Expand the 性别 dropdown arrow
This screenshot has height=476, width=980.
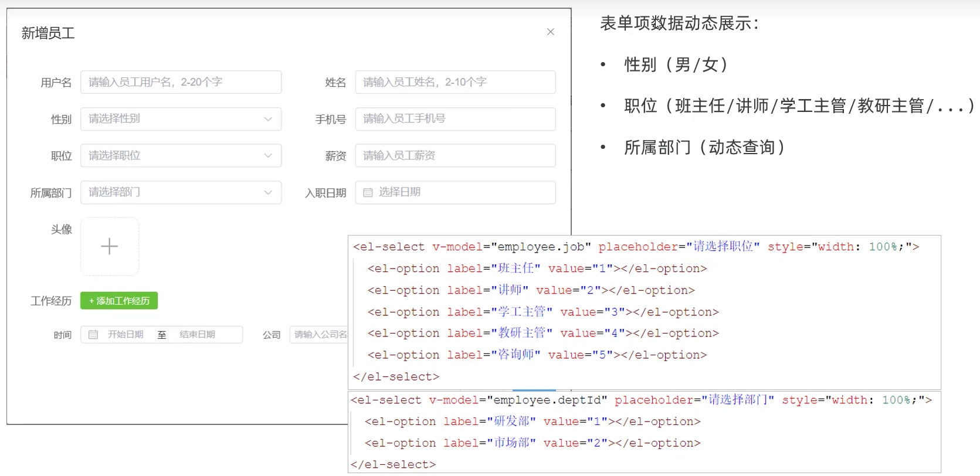point(268,119)
